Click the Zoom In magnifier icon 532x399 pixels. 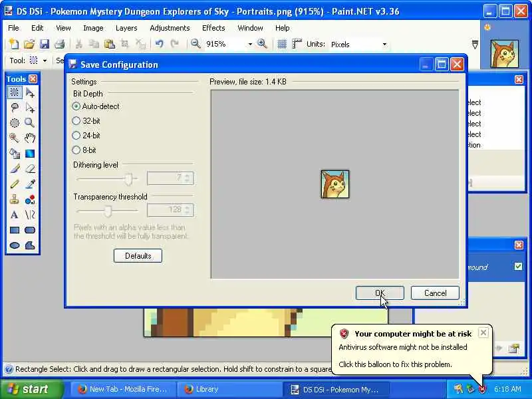[262, 44]
